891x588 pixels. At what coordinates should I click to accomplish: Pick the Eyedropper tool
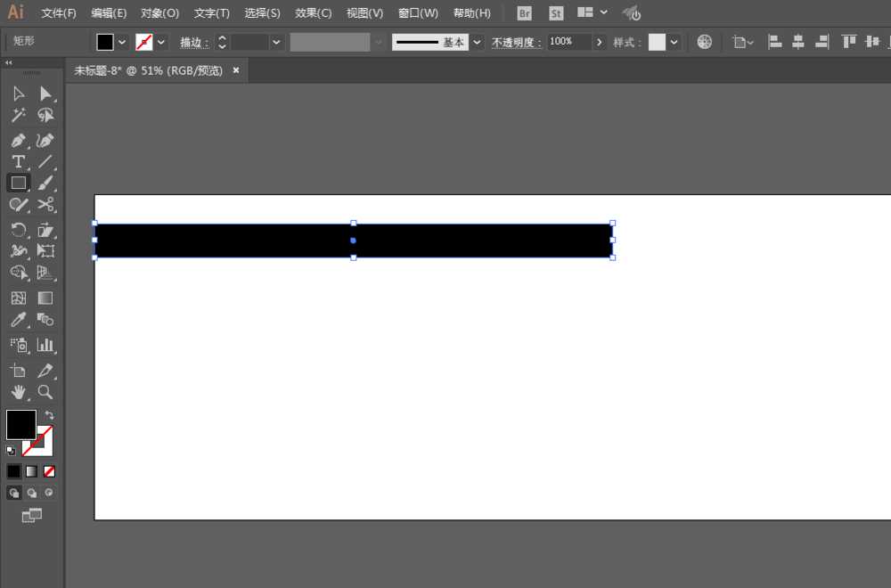(x=18, y=320)
